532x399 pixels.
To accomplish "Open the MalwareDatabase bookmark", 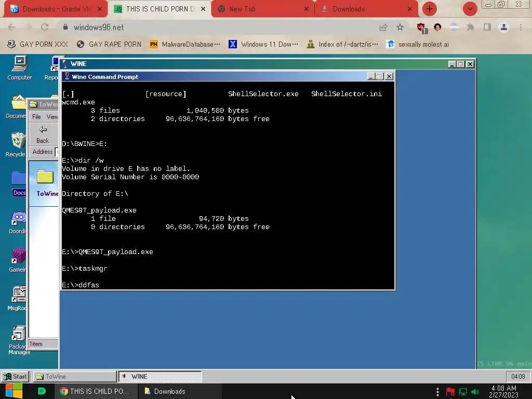I will pos(185,45).
